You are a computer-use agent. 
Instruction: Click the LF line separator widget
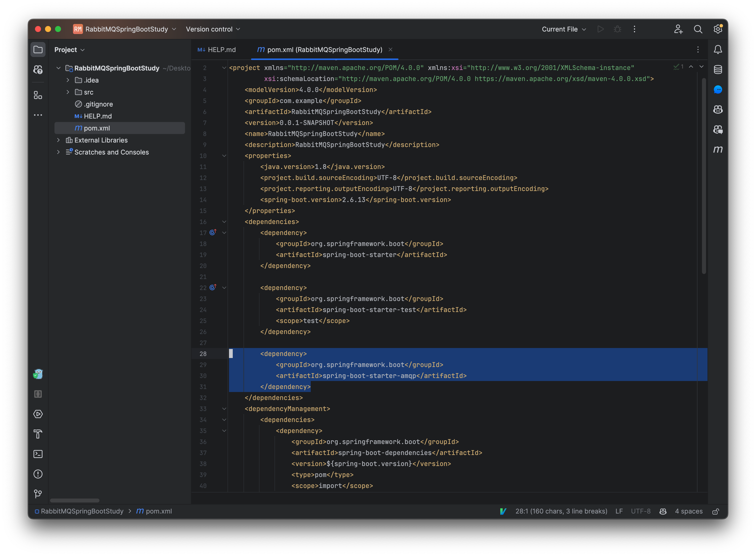click(619, 511)
